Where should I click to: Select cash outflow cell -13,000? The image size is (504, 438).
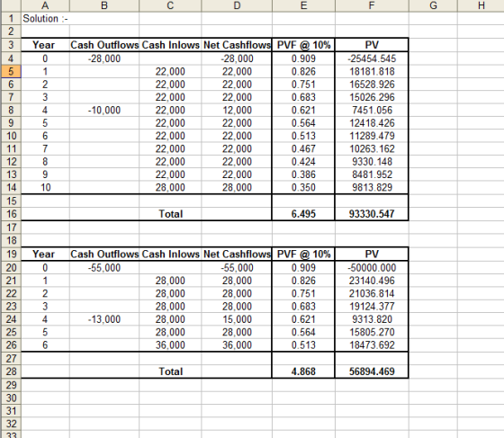click(104, 319)
